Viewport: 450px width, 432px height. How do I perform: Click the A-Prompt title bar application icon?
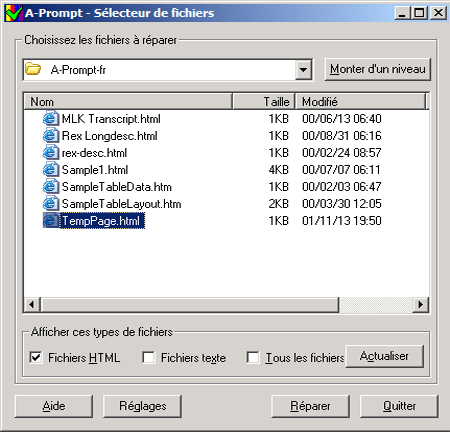(14, 13)
